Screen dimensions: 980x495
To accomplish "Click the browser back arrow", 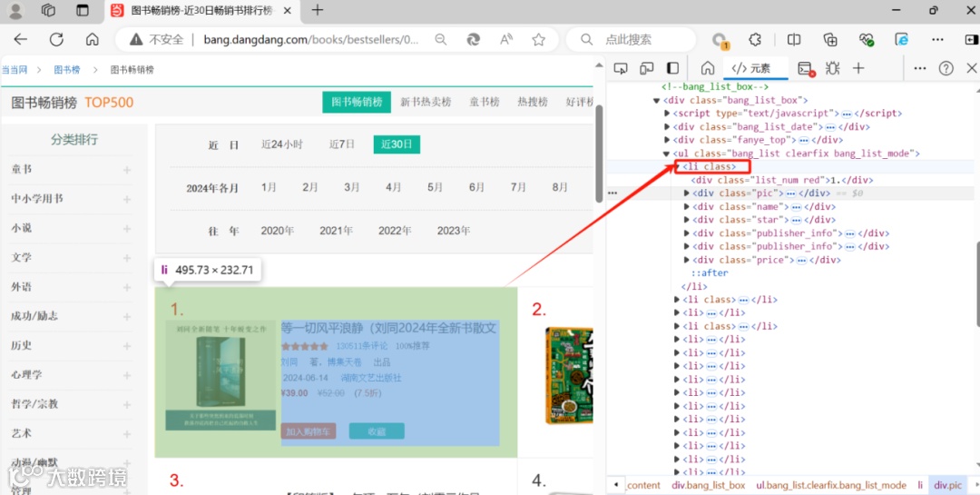I will (21, 39).
